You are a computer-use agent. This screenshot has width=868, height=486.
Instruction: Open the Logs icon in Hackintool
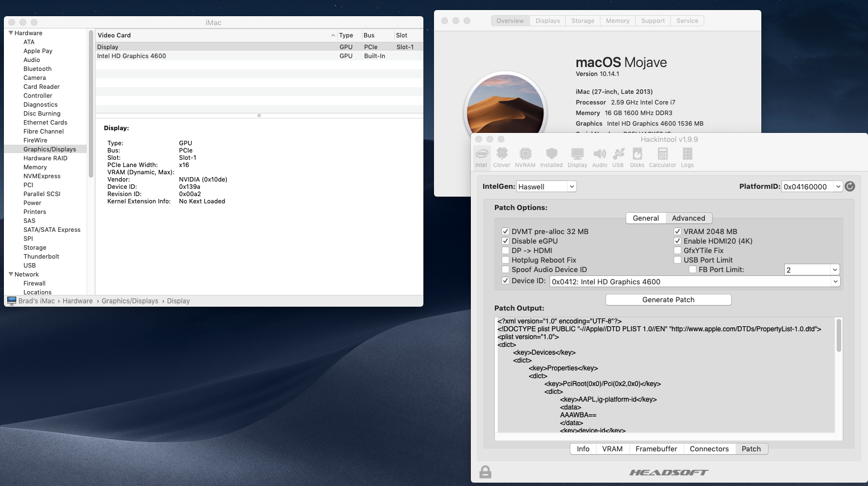[687, 158]
